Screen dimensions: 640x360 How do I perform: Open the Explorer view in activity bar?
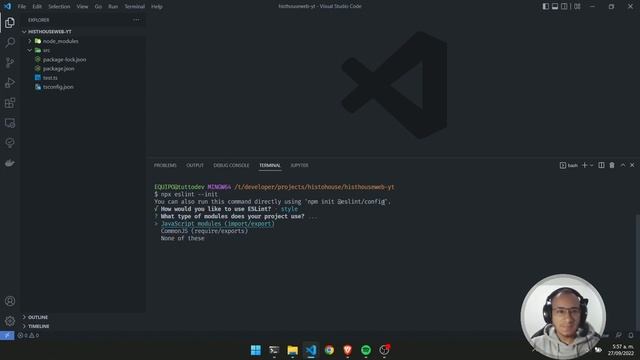10,22
